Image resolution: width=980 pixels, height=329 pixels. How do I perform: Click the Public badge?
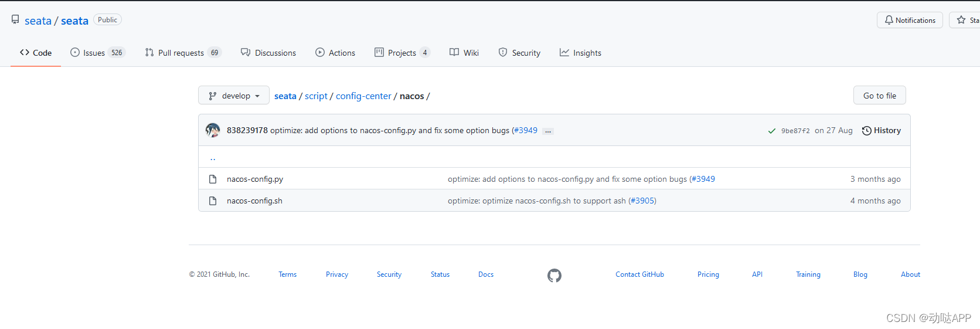pos(107,20)
